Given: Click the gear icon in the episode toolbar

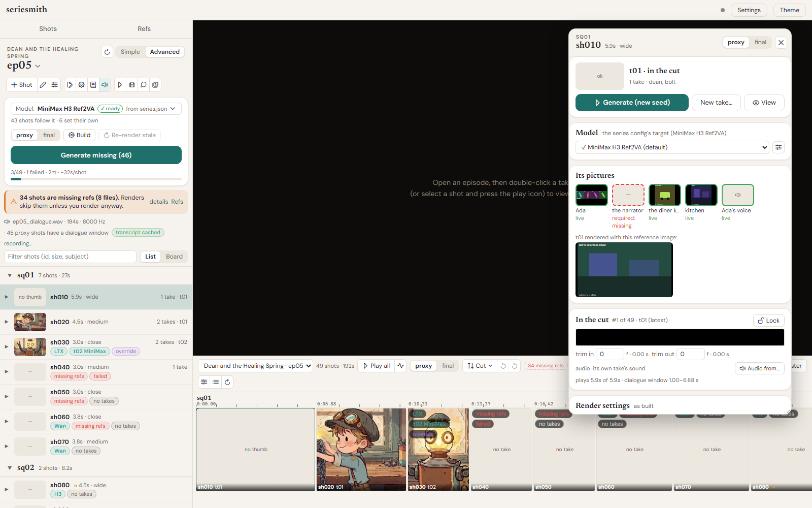Looking at the screenshot, I should [x=81, y=85].
